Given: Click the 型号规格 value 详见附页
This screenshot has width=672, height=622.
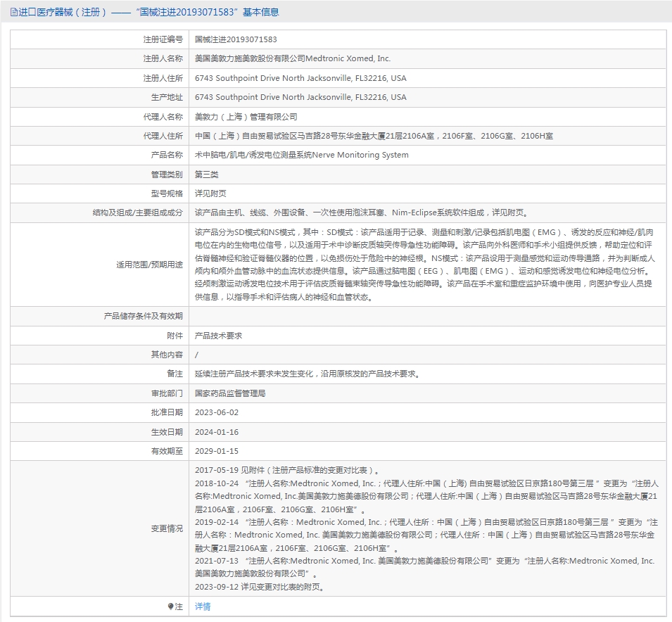Looking at the screenshot, I should tap(210, 193).
